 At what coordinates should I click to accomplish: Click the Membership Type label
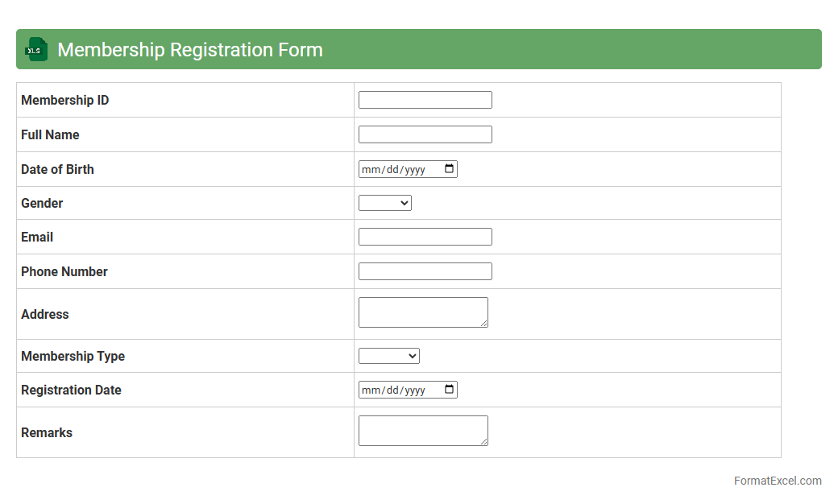(x=73, y=356)
